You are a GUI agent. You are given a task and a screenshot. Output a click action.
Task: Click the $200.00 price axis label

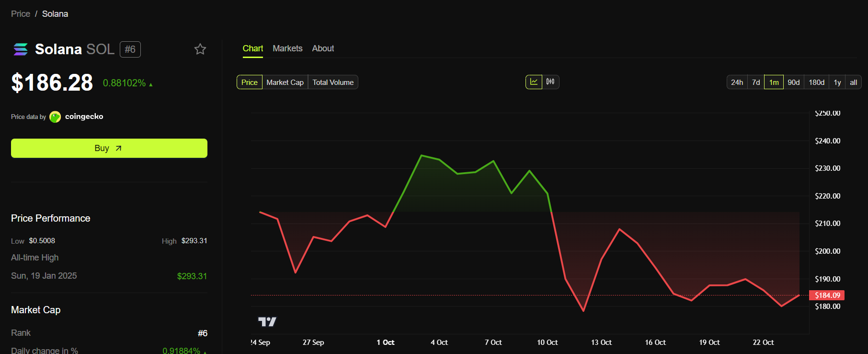827,251
